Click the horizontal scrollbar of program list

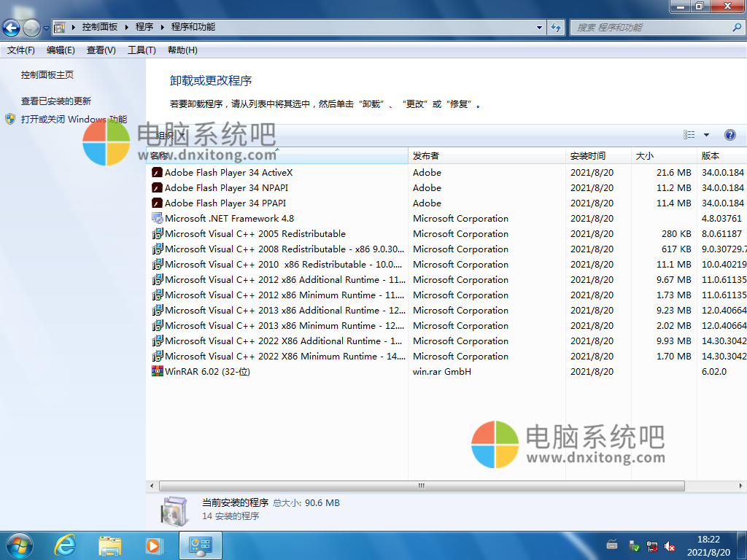click(x=421, y=486)
